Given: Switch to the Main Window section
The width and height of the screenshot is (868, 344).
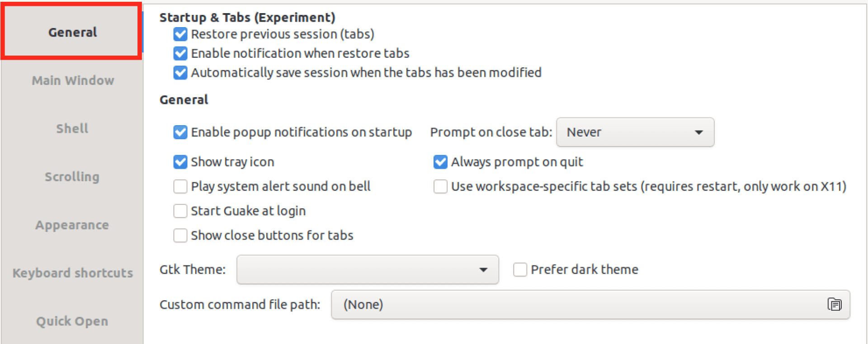Looking at the screenshot, I should click(72, 80).
